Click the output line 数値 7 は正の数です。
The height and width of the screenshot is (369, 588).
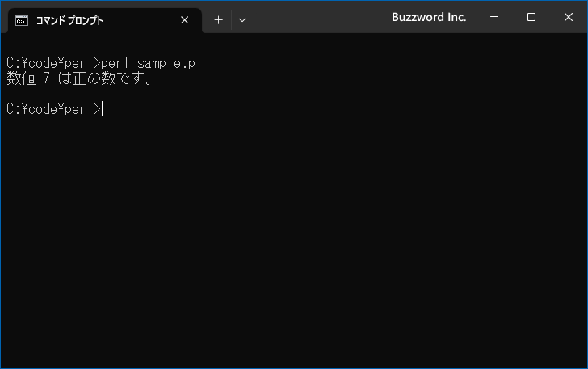(79, 78)
